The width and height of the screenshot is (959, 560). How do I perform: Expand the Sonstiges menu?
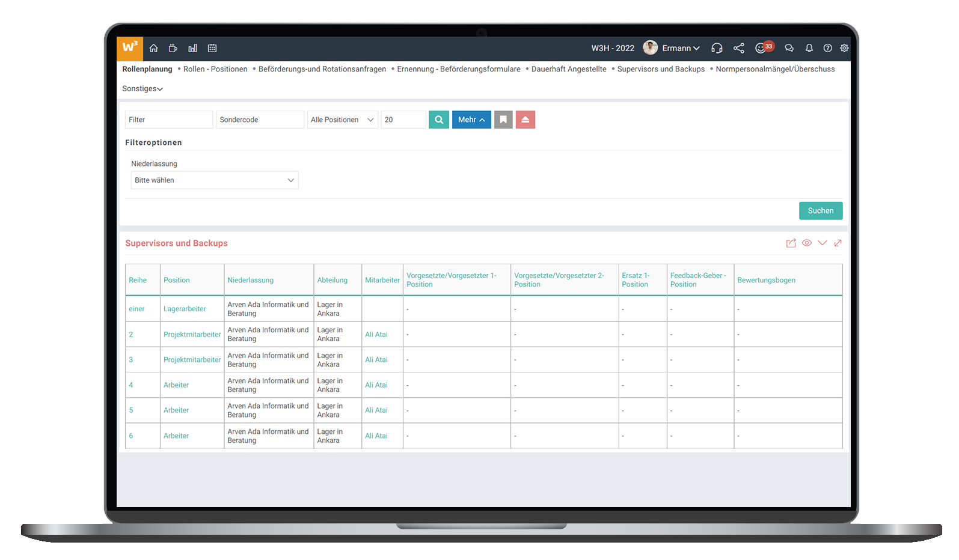pos(142,88)
